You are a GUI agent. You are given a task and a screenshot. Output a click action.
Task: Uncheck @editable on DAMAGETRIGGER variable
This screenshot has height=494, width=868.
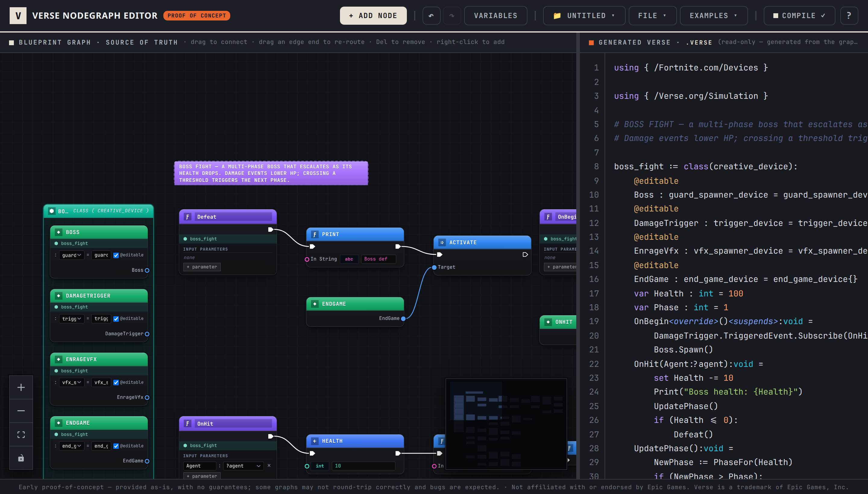[x=116, y=319]
